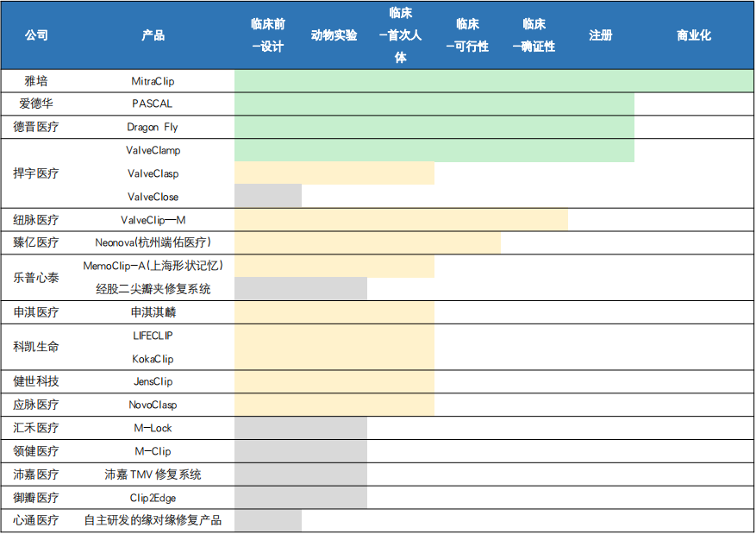Click MemoClip-A(上海形状记忆) product cell
This screenshot has width=756, height=534.
(153, 266)
